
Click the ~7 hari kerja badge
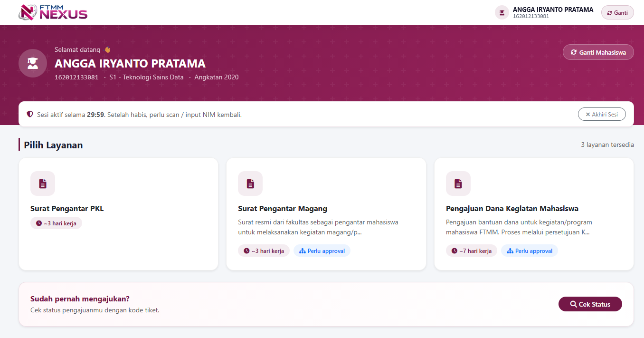click(x=472, y=251)
